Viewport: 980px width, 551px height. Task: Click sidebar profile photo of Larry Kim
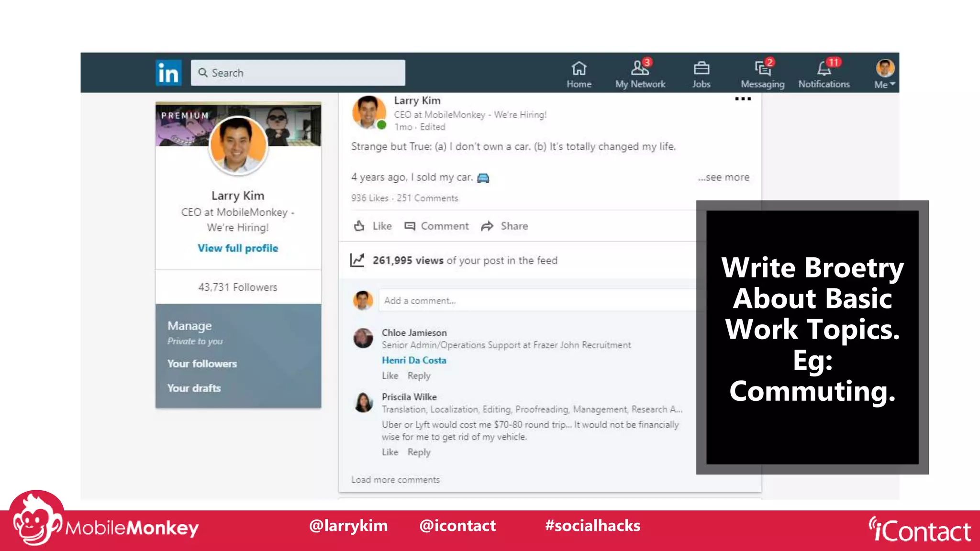pos(238,145)
